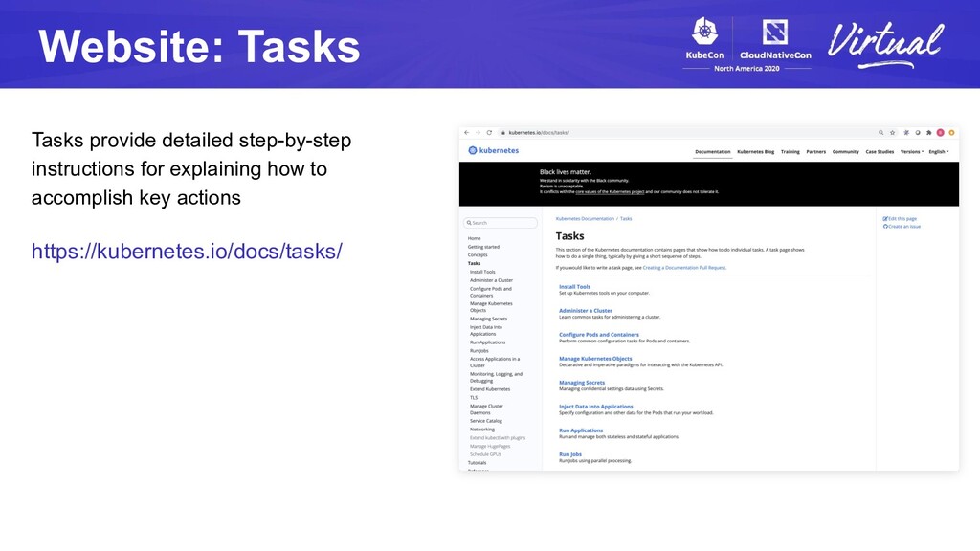Select Monitoring, Logging, and Debugging sidebar item

497,377
